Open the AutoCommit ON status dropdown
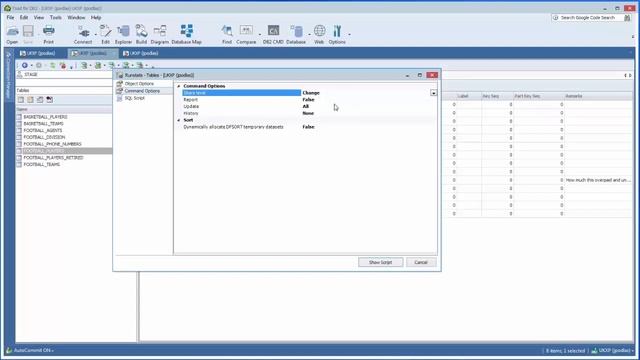 click(x=33, y=351)
